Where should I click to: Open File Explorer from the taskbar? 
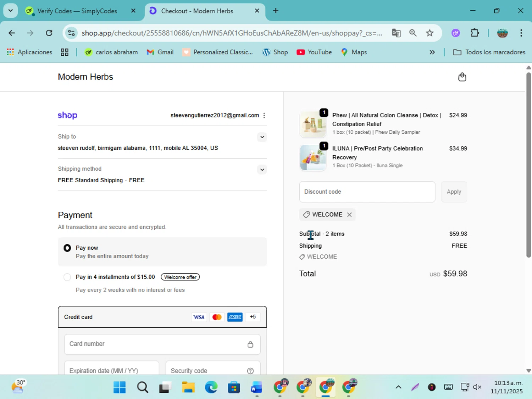tap(188, 387)
